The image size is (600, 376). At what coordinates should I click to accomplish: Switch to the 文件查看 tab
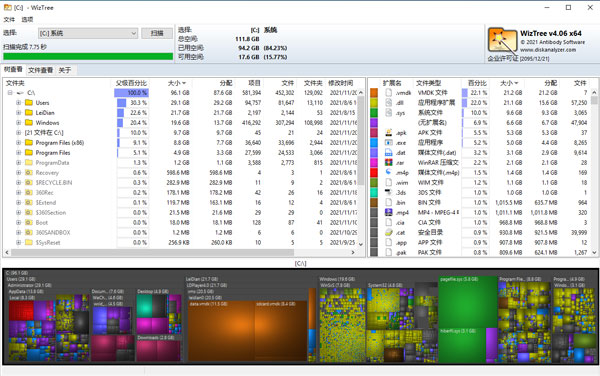coord(40,70)
